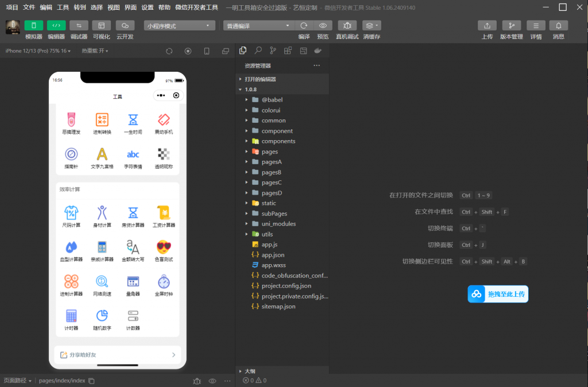Toggle the simulator device frame icon
Image resolution: width=588 pixels, height=387 pixels.
207,51
